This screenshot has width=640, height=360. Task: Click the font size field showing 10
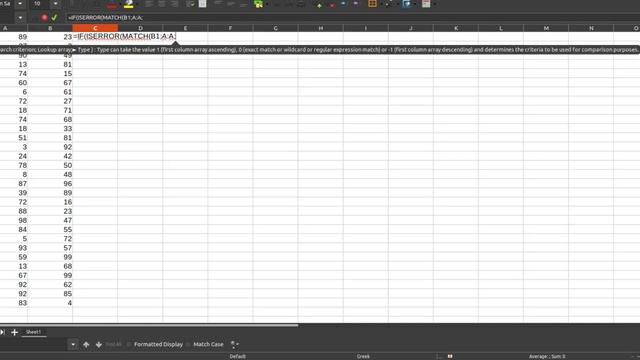[x=40, y=4]
